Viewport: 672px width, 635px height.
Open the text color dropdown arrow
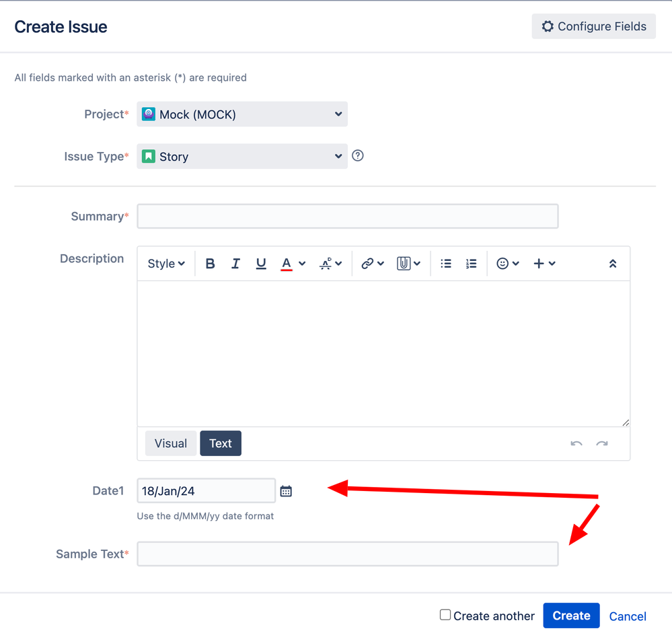[302, 264]
